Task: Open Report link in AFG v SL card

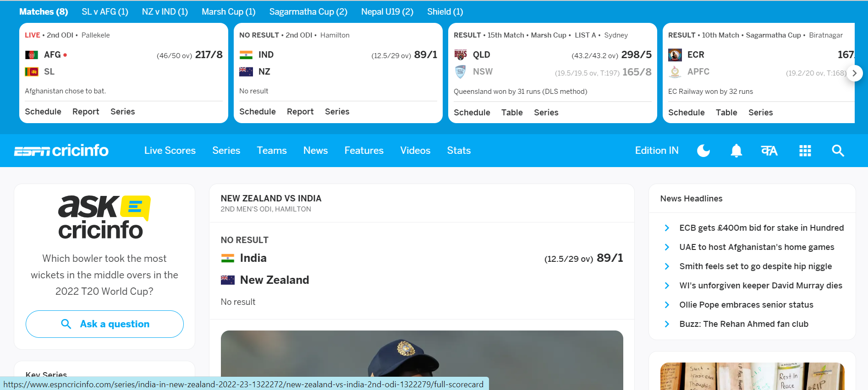Action: coord(86,112)
